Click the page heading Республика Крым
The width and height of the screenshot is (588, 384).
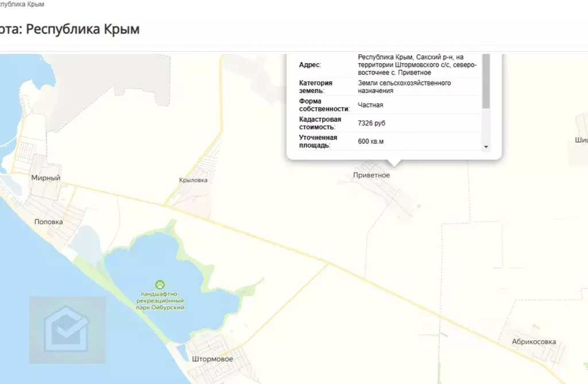coord(69,29)
